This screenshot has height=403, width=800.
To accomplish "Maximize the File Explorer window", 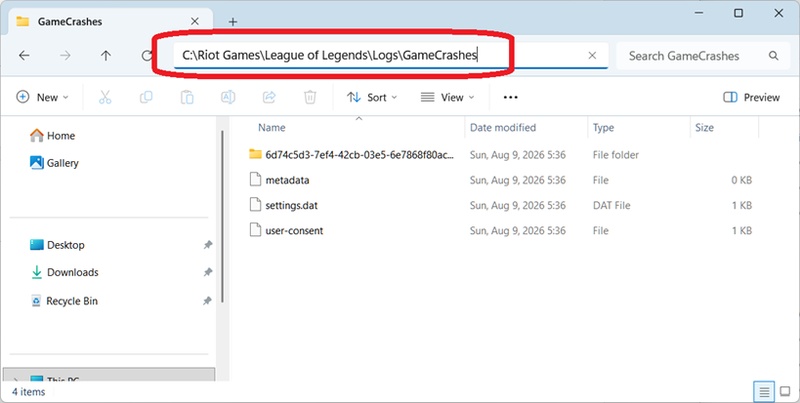I will click(738, 13).
